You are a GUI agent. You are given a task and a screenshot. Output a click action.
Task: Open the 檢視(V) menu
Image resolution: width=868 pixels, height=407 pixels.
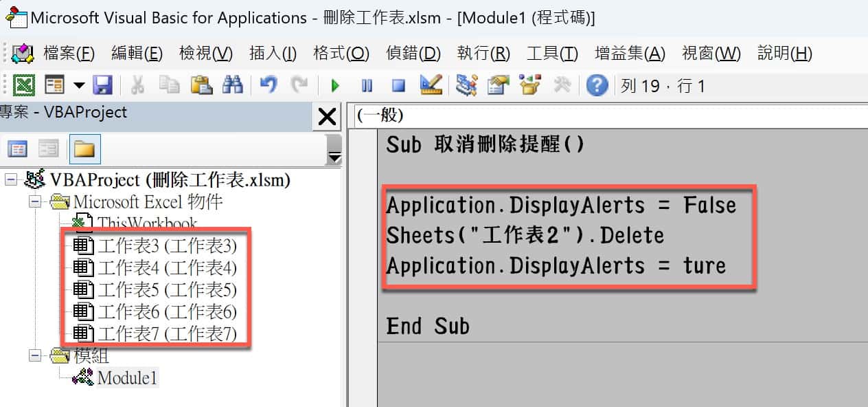[206, 53]
